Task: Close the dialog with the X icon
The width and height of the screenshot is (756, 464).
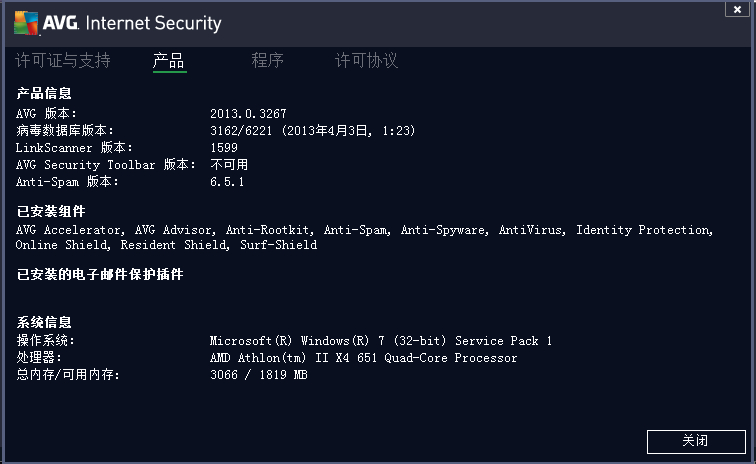Action: click(737, 9)
